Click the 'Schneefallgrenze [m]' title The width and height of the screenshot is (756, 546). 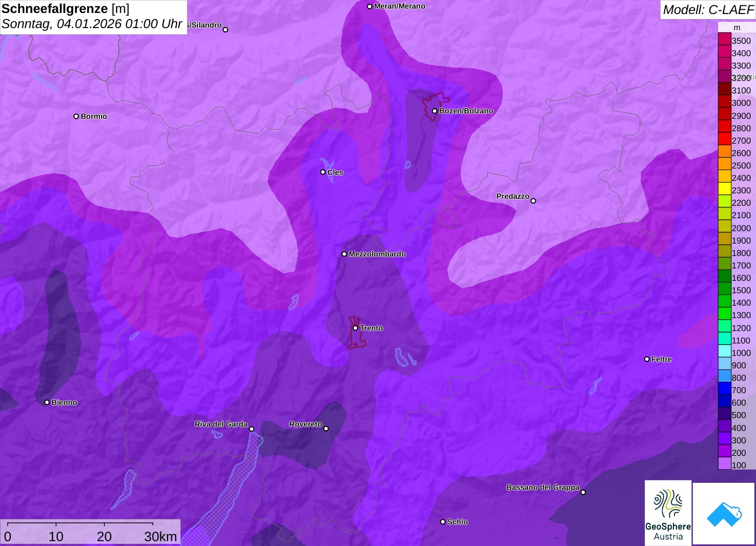(x=65, y=9)
